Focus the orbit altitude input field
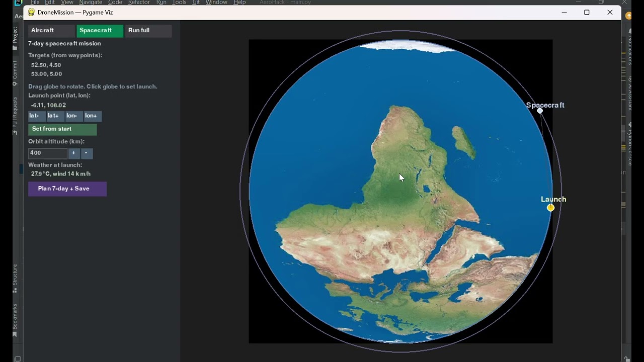 coord(47,153)
